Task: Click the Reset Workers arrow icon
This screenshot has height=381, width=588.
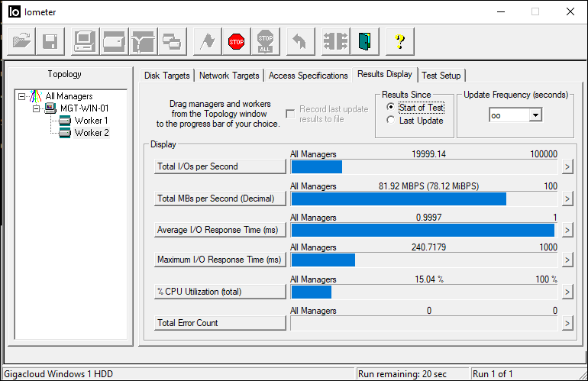Action: pyautogui.click(x=299, y=41)
